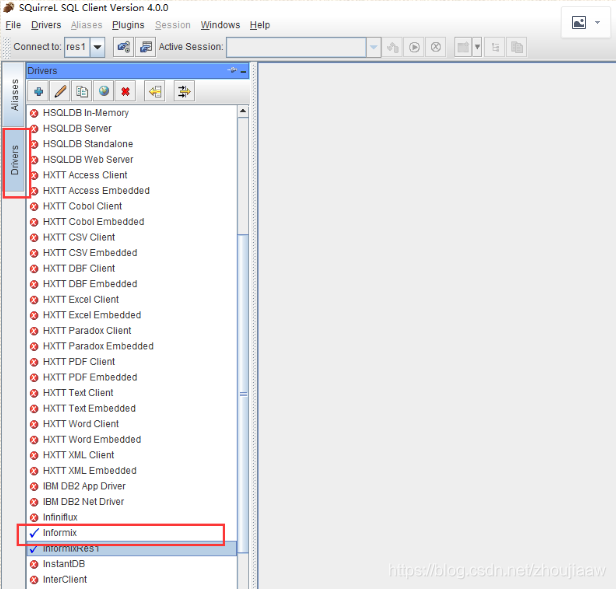Open the Windows menu
This screenshot has width=616, height=589.
pos(220,25)
